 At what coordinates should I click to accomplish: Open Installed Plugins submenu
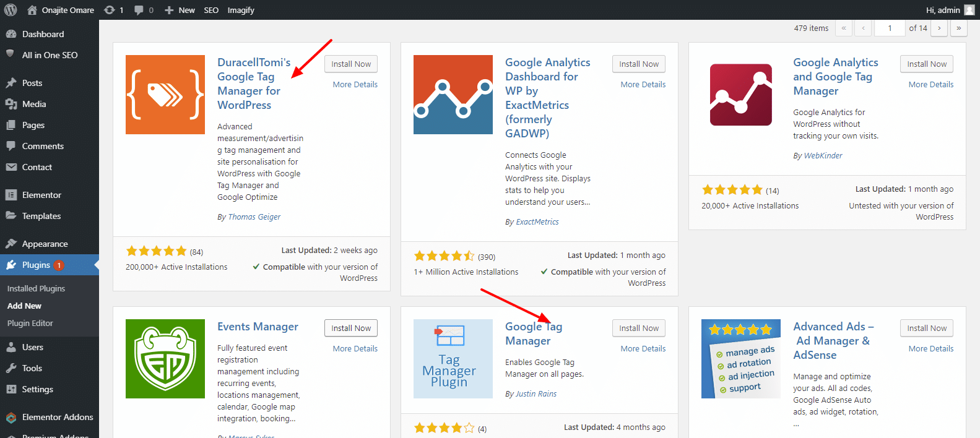[x=36, y=288]
